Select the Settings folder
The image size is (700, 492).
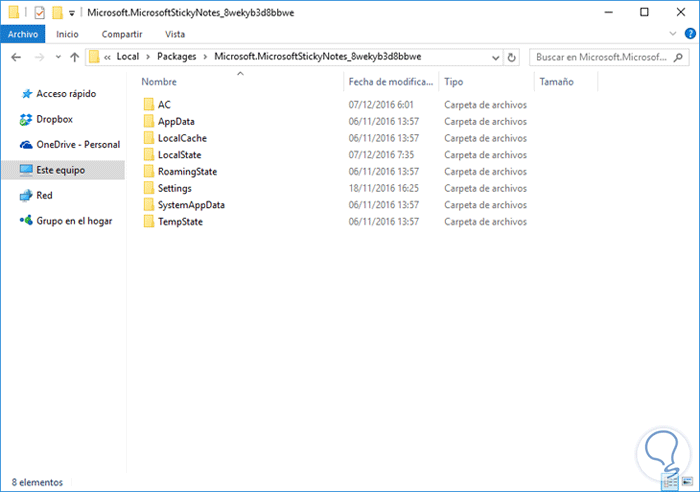click(x=175, y=188)
